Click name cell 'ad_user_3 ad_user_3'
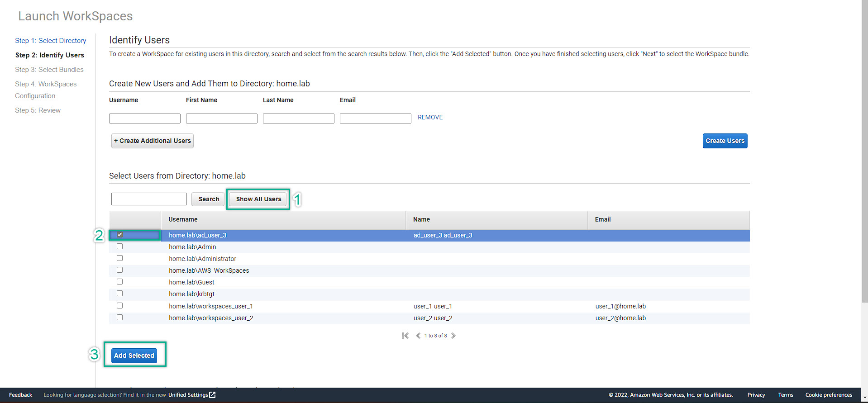The image size is (868, 403). tap(443, 235)
